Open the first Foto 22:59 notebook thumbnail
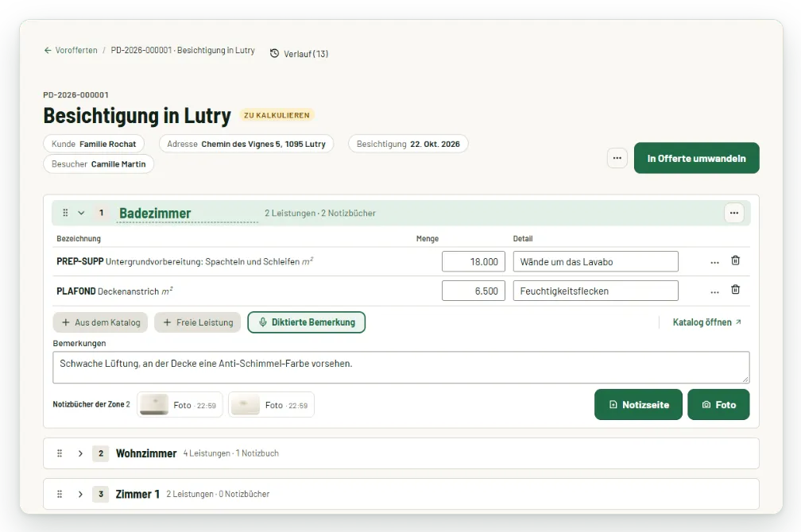Viewport: 801px width, 532px height. [x=180, y=405]
